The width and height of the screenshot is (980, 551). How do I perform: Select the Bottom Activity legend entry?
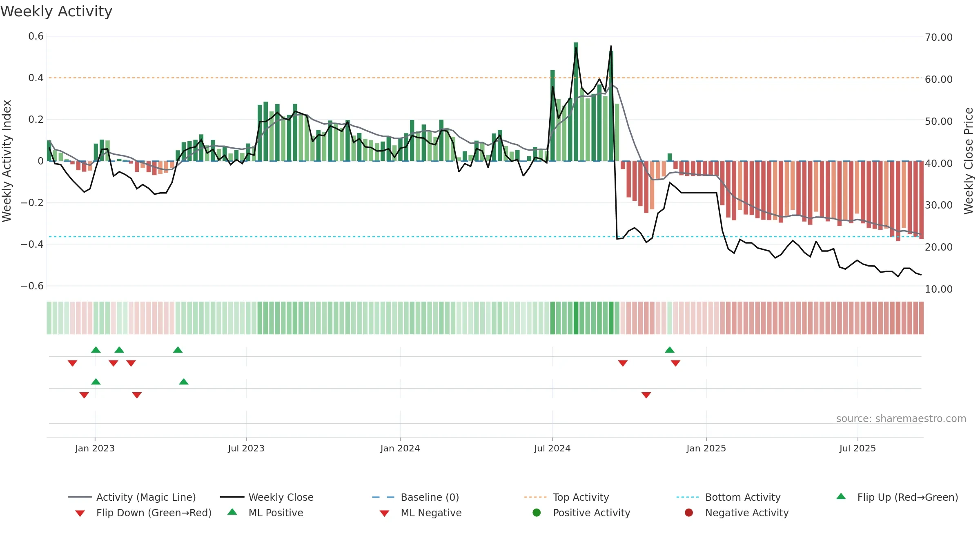(x=728, y=497)
